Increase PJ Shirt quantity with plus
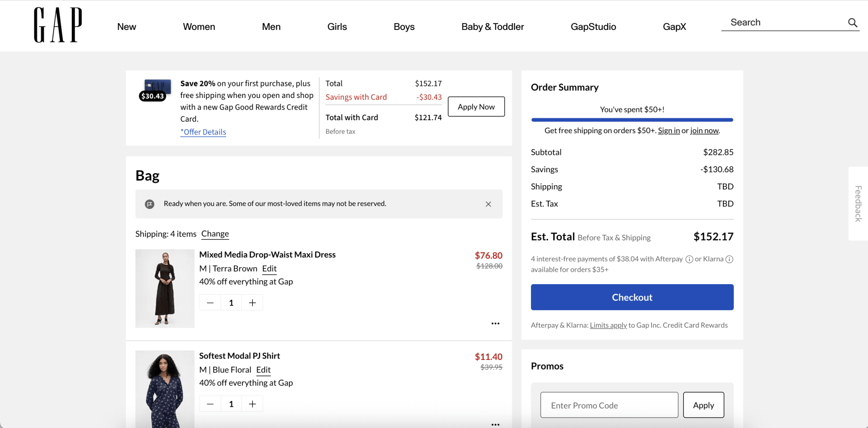Viewport: 868px width, 428px height. coord(252,404)
